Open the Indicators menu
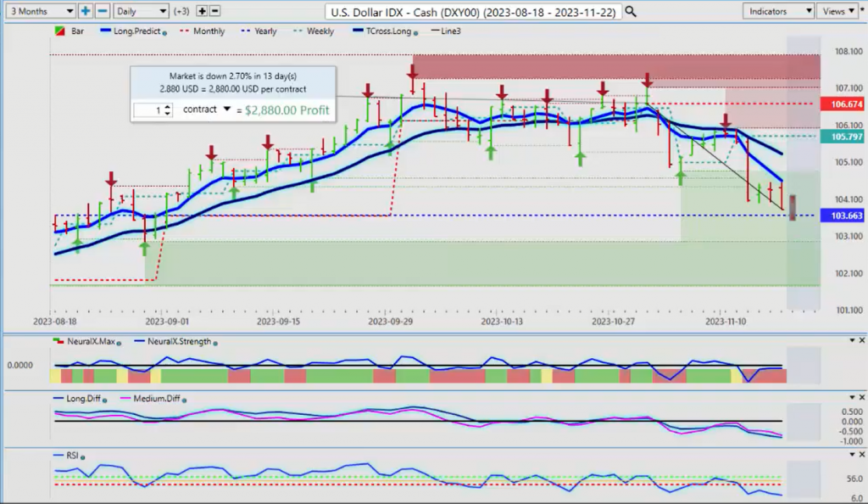Screen dimensions: 868x504 pos(777,11)
